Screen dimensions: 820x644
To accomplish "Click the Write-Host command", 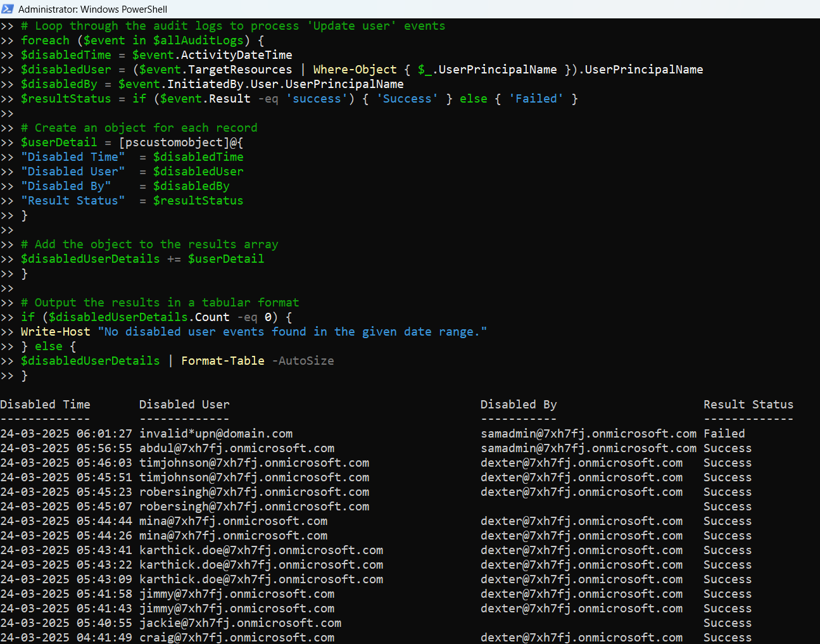I will click(56, 332).
